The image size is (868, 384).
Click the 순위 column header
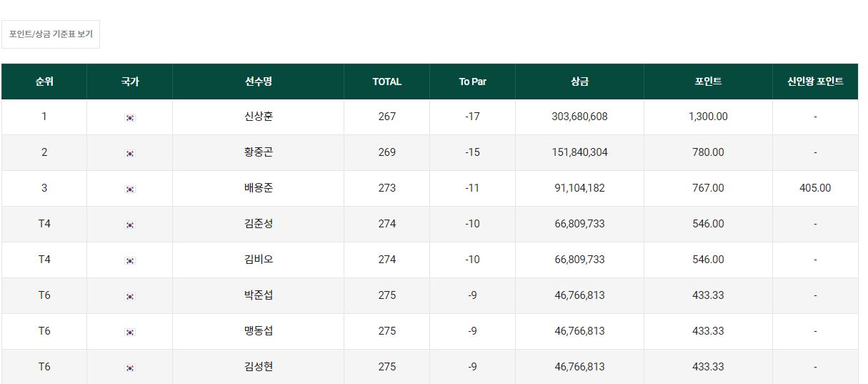44,82
